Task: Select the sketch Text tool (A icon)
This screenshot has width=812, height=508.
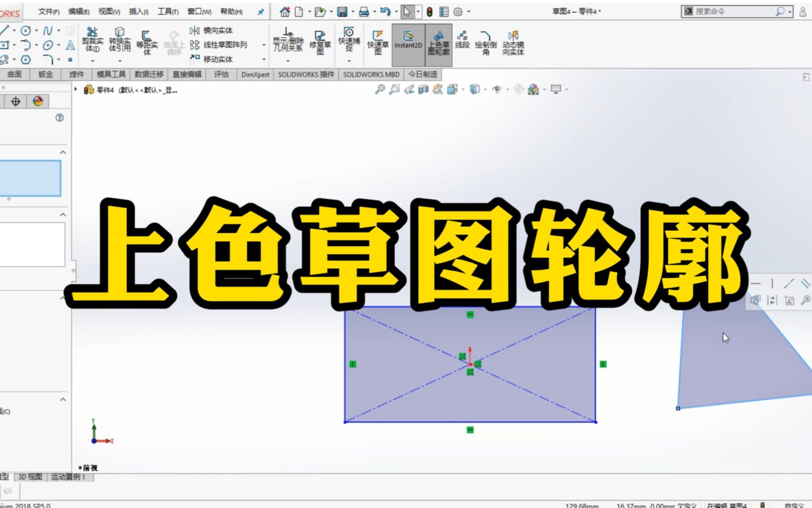Action: coord(70,45)
